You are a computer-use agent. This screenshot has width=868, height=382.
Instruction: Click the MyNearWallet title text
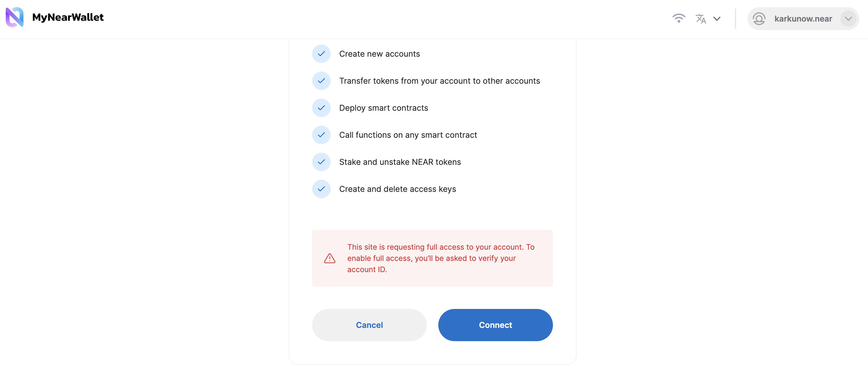pyautogui.click(x=68, y=17)
